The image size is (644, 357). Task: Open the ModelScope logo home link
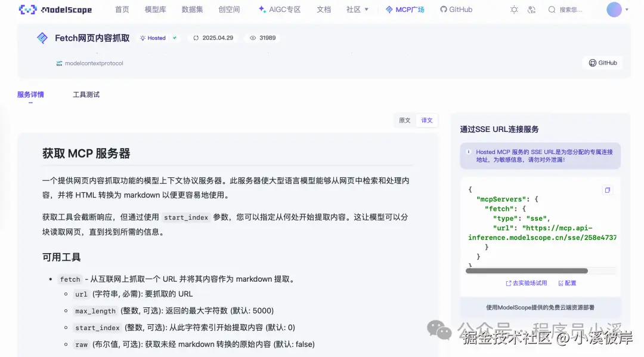click(x=55, y=10)
